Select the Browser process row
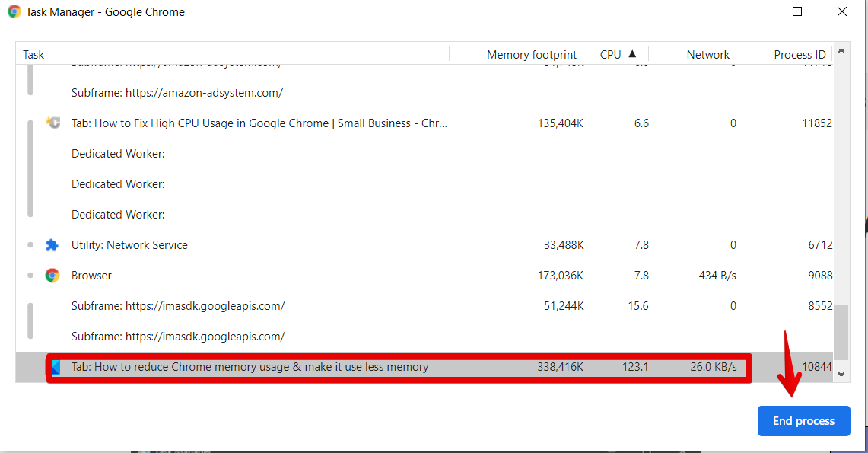The width and height of the screenshot is (868, 453). pos(424,276)
